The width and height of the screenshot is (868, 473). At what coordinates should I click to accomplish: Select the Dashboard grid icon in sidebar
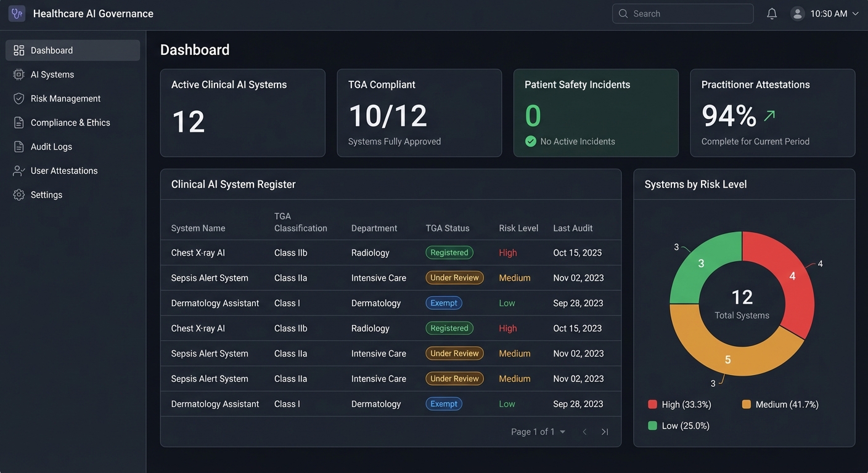click(x=19, y=50)
